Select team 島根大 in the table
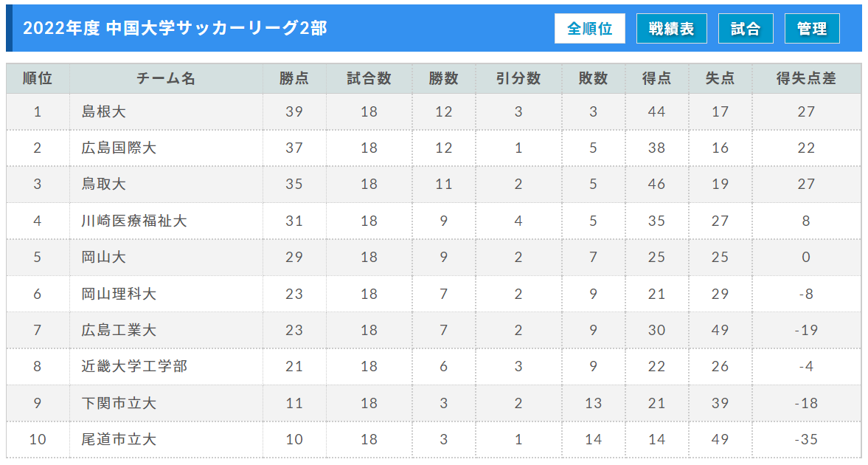868x465 pixels. pos(104,112)
